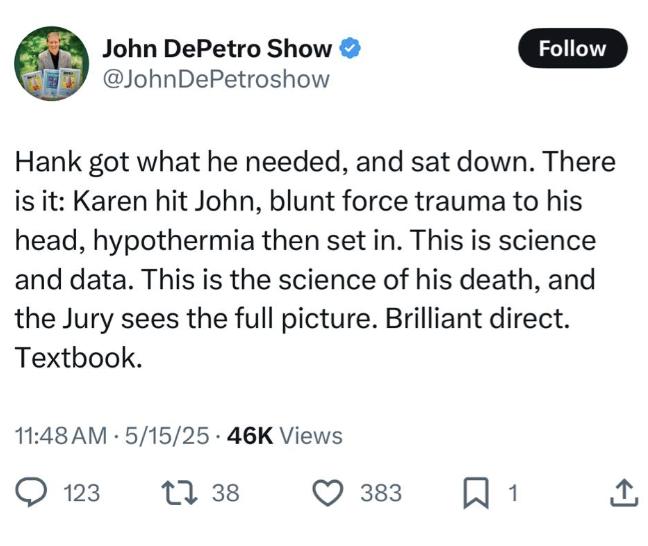View the 46K Views analytics
This screenshot has width=648, height=546.
click(285, 436)
